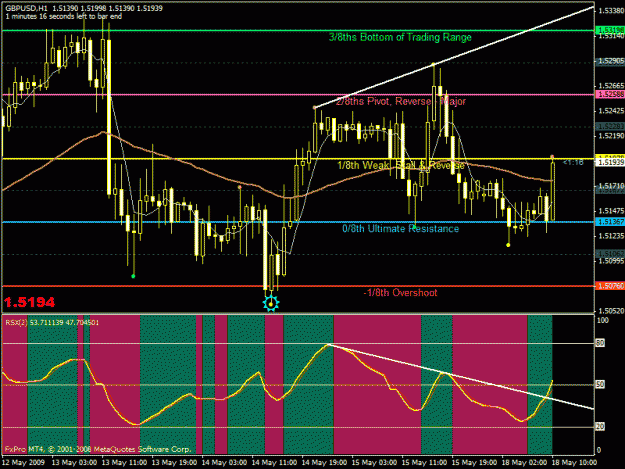Click the grey 1.52905 price tag
Screen dimensions: 625x469
click(610, 61)
